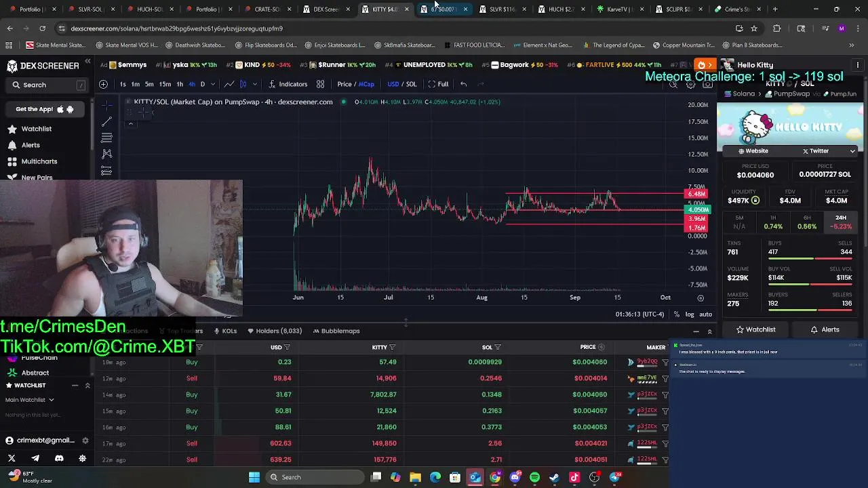Show more bookmarks with the chevron

(852, 45)
